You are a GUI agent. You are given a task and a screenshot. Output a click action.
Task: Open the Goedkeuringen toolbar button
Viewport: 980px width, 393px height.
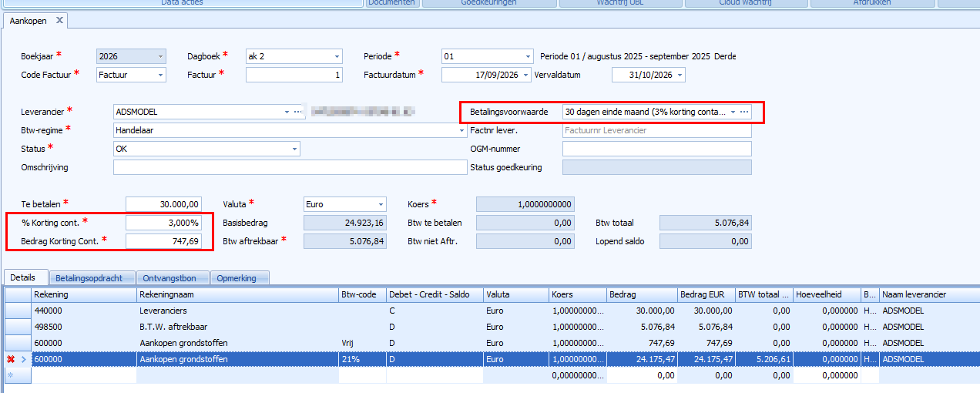pyautogui.click(x=488, y=3)
